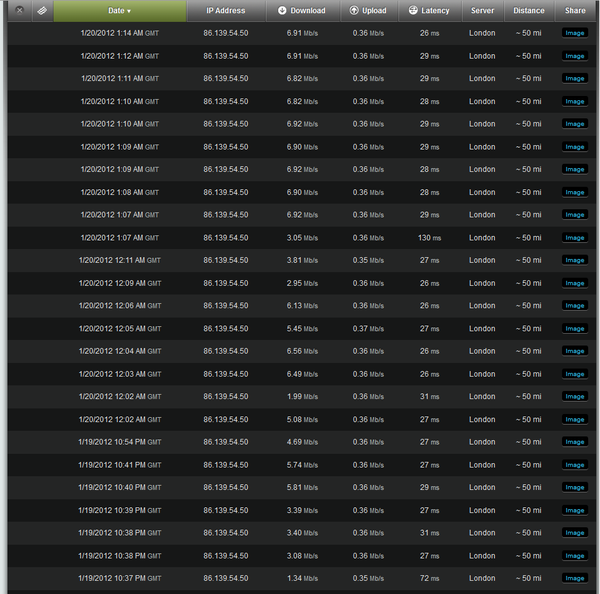The height and width of the screenshot is (594, 600).
Task: Open Image button in 10:41 PM row
Action: click(x=575, y=465)
